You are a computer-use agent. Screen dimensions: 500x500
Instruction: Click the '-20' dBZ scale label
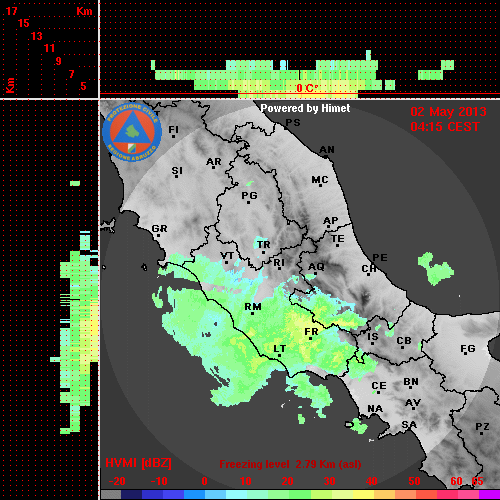point(117,481)
